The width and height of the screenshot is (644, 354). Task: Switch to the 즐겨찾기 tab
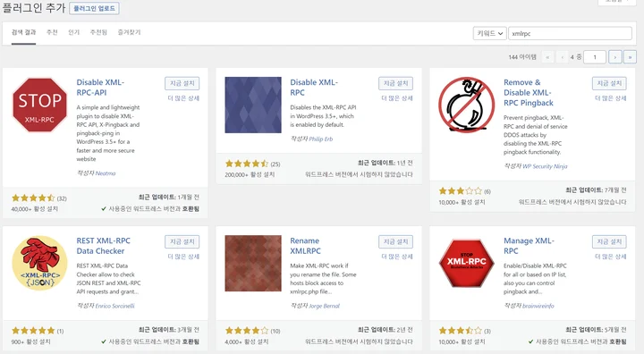130,32
